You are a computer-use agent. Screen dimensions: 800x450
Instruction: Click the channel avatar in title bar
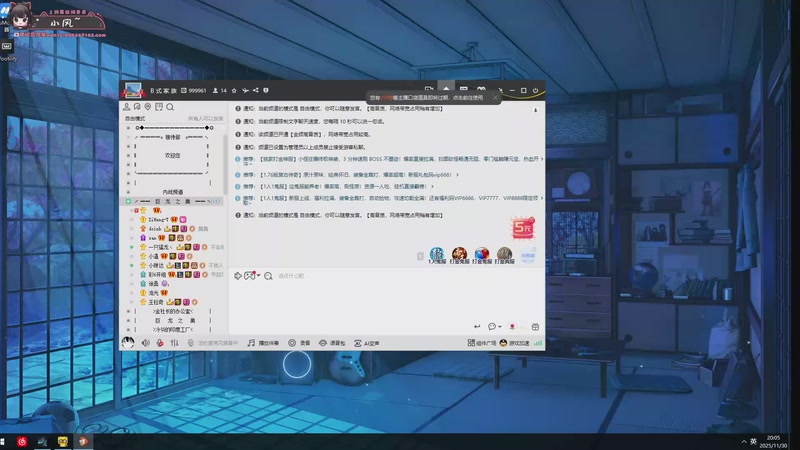click(x=133, y=90)
